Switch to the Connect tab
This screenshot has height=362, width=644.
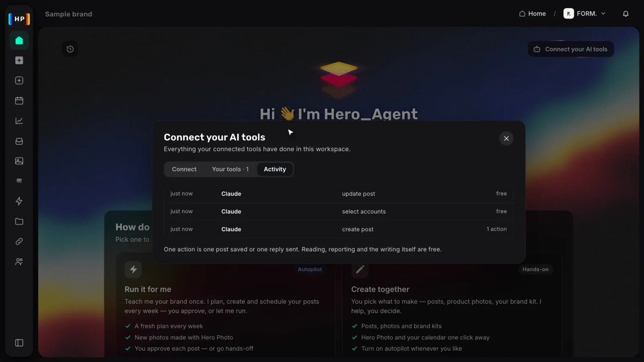184,169
